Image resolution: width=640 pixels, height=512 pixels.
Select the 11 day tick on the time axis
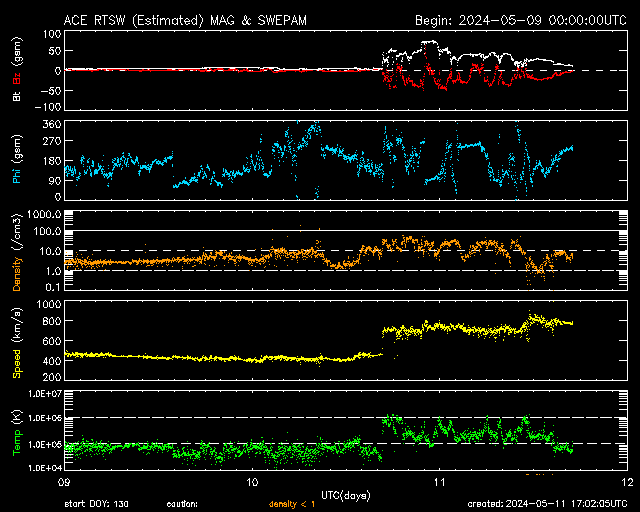point(441,482)
